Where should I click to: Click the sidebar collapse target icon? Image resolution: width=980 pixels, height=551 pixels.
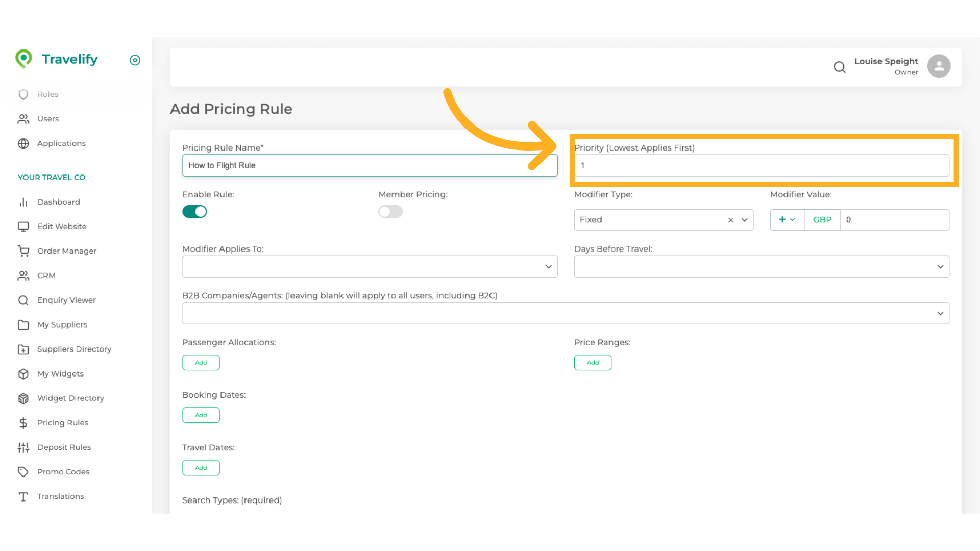click(x=135, y=60)
